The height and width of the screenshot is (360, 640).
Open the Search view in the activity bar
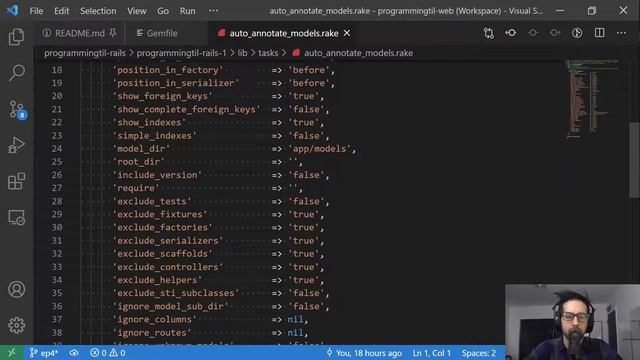coord(16,73)
